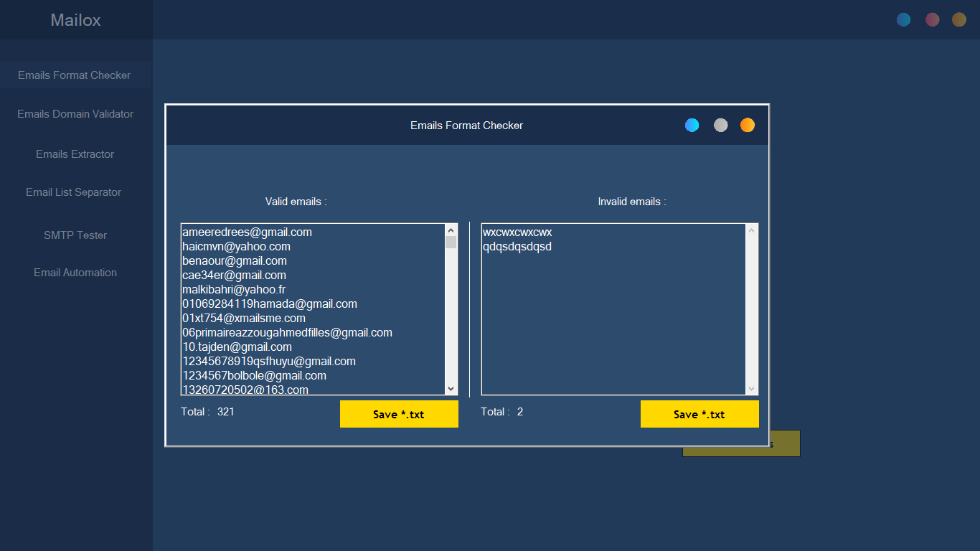Open the SMTP Tester tool
This screenshot has height=551, width=980.
click(x=75, y=235)
